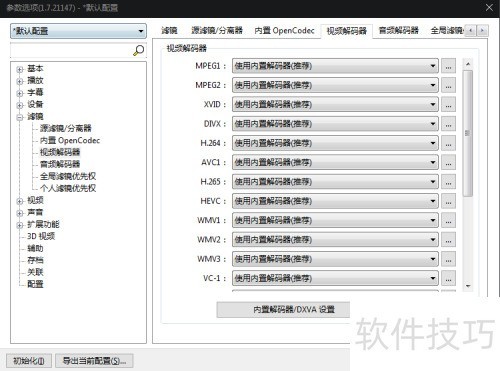Open the AVC1 decoder dropdown

pos(335,163)
